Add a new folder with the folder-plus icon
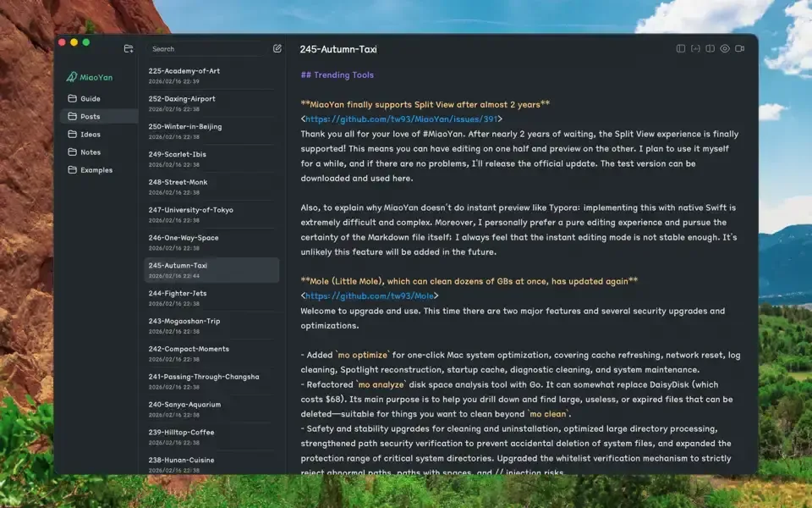This screenshot has width=812, height=508. tap(129, 49)
